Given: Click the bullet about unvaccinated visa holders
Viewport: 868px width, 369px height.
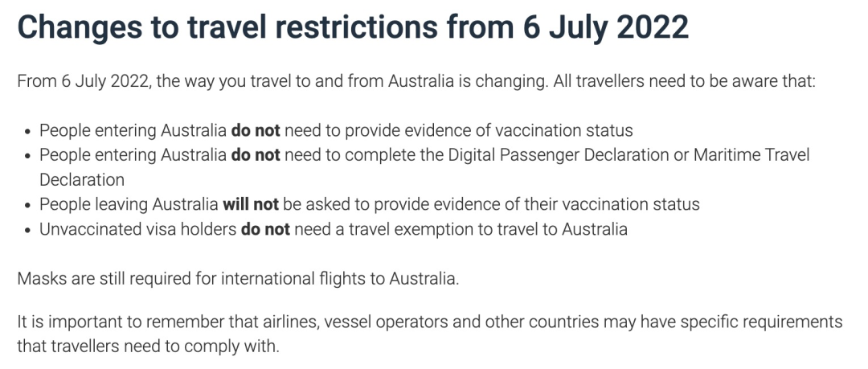Looking at the screenshot, I should tap(334, 229).
